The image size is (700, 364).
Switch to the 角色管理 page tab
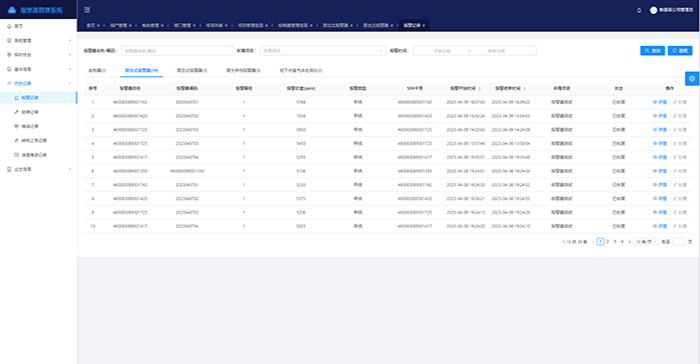click(x=150, y=25)
